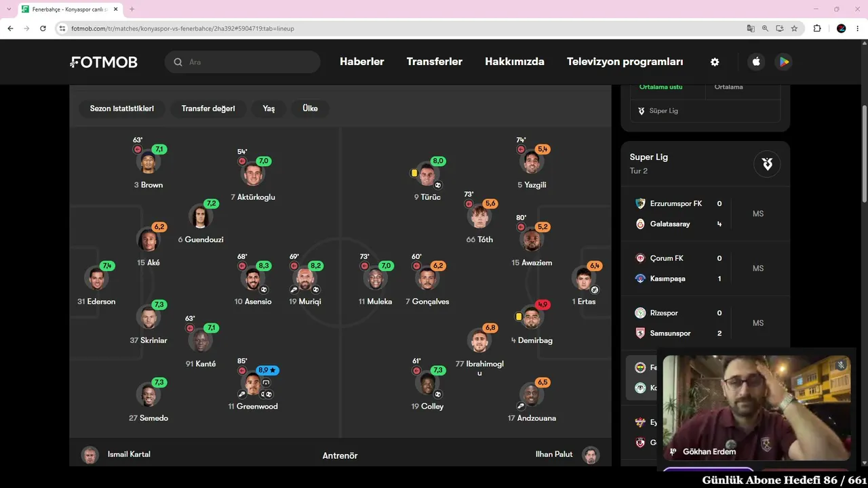868x488 pixels.
Task: Open the Hakkımızda menu
Action: click(515, 62)
